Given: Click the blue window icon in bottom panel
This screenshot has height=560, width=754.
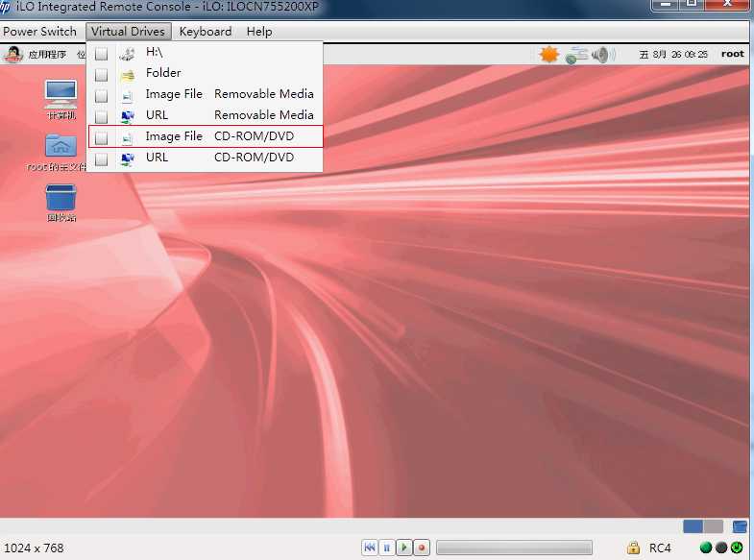Looking at the screenshot, I should [740, 526].
